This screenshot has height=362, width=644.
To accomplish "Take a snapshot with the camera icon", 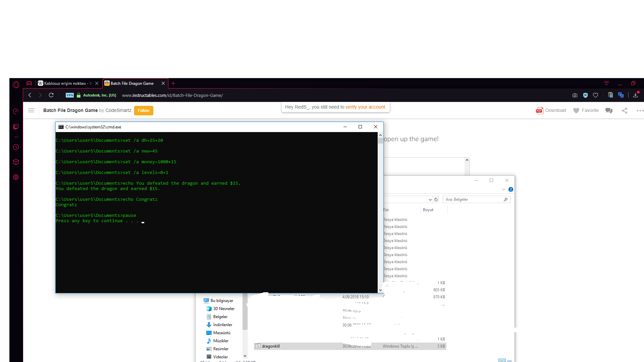I will pos(575,95).
